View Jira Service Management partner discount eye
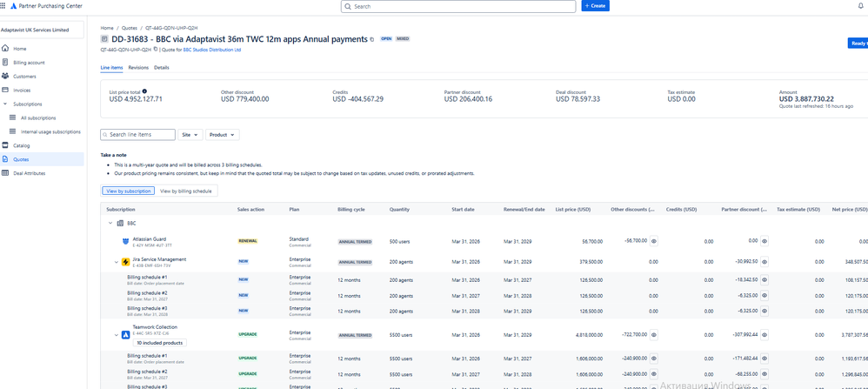This screenshot has width=868, height=389. pyautogui.click(x=765, y=262)
